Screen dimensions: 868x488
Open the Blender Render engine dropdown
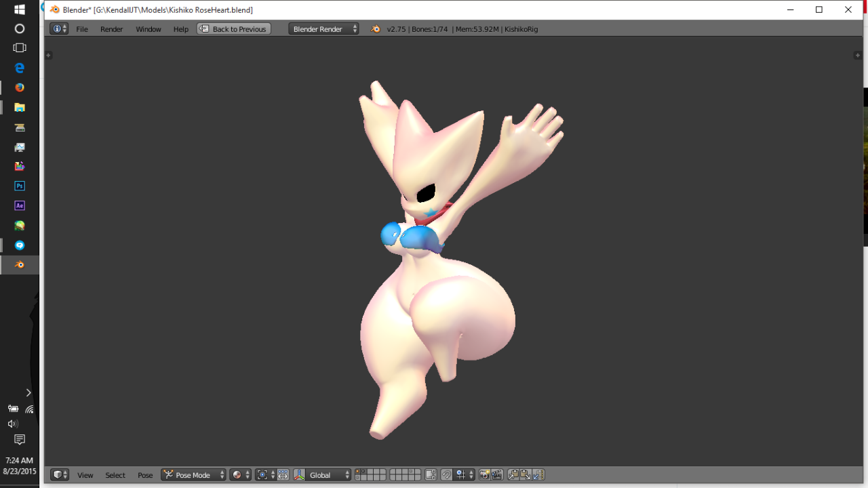[x=323, y=29]
